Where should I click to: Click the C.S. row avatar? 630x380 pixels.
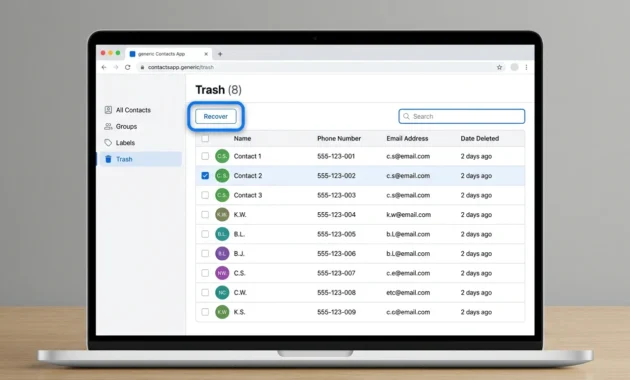click(222, 273)
